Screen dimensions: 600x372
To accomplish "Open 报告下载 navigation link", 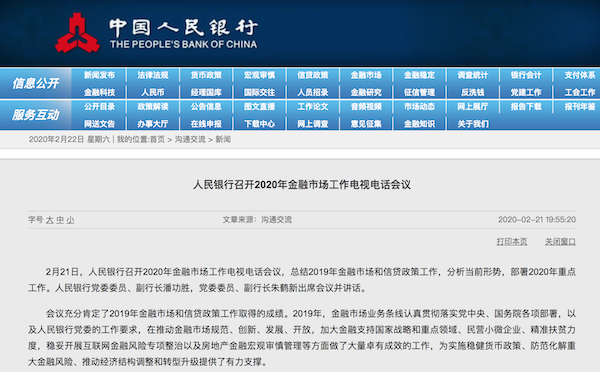I will tap(526, 107).
